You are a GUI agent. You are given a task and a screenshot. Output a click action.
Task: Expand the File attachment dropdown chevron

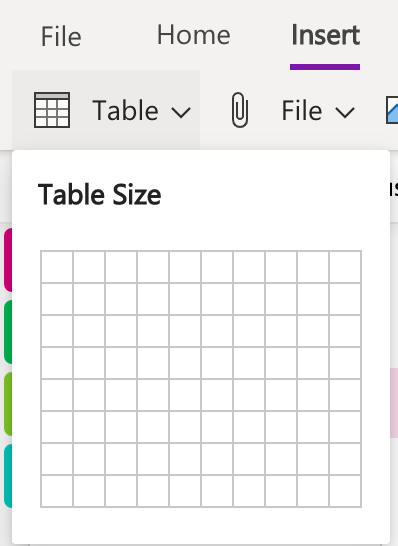coord(345,112)
